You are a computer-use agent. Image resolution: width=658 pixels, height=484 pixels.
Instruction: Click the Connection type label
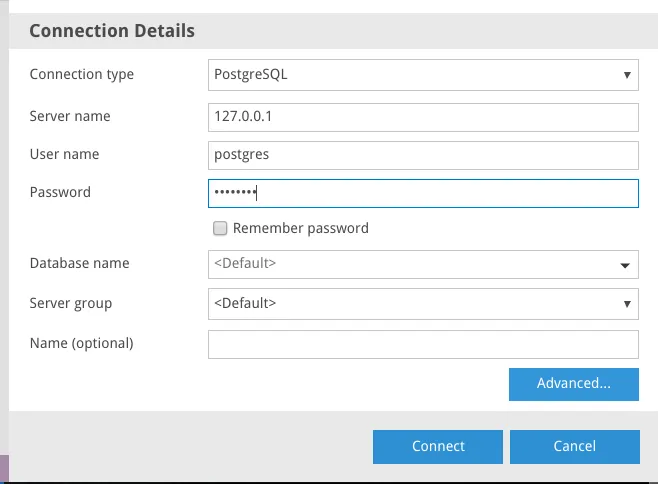tap(82, 74)
